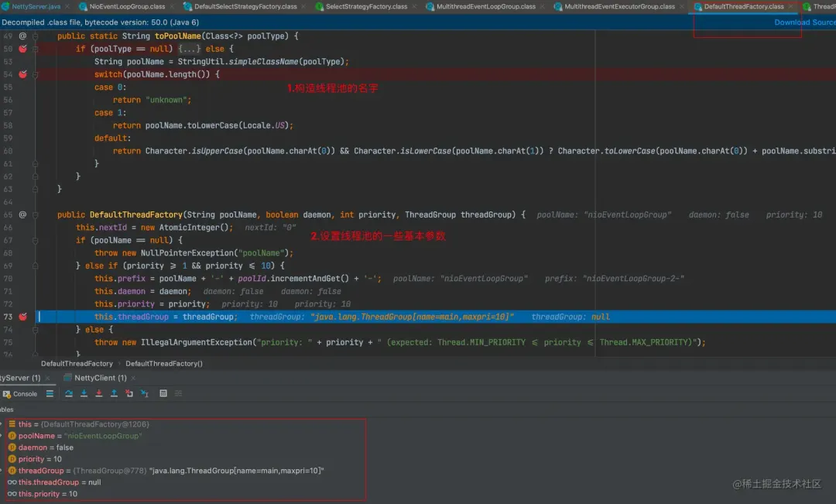This screenshot has height=504, width=836.
Task: Click the DefaultThreadFactory() breadcrumb item
Action: tap(163, 364)
